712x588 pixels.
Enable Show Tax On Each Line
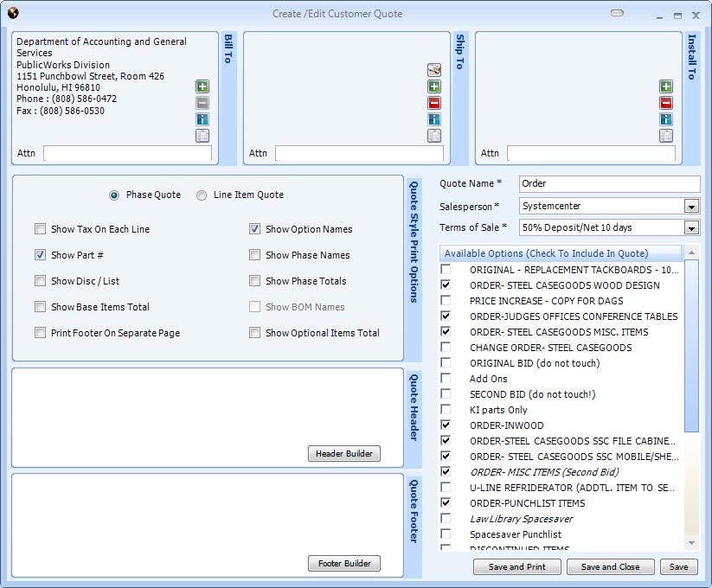point(41,229)
